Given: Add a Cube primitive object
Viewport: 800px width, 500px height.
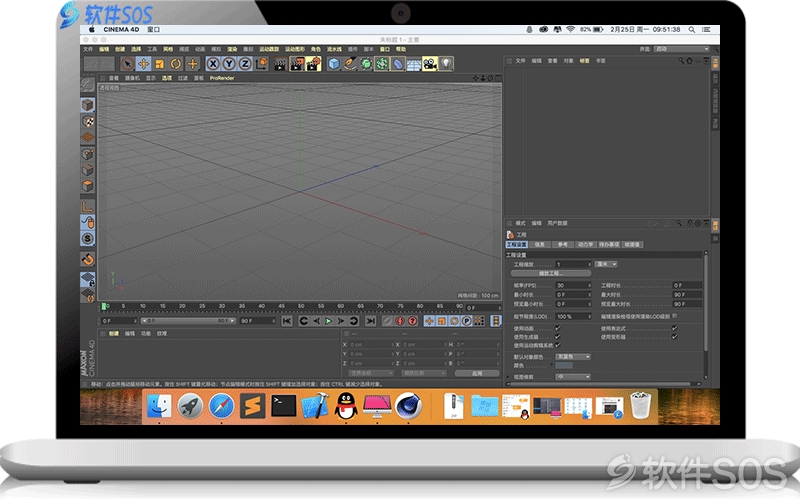Looking at the screenshot, I should click(x=334, y=64).
